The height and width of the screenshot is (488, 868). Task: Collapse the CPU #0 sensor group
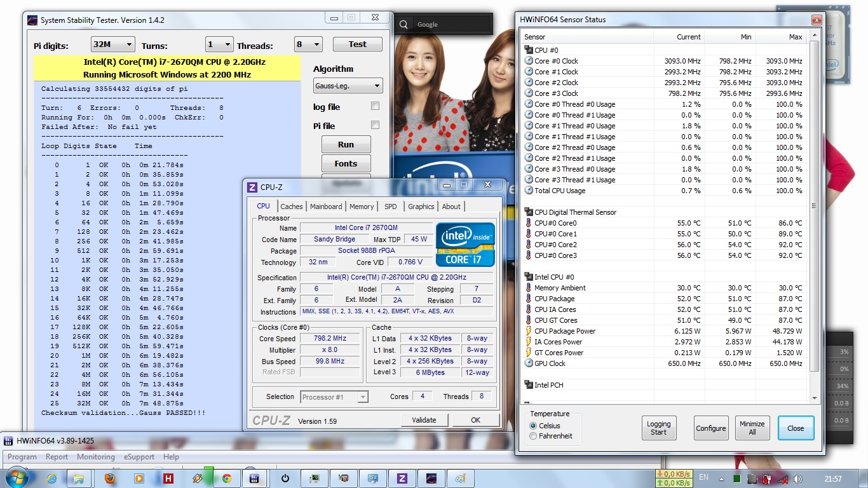pyautogui.click(x=529, y=50)
